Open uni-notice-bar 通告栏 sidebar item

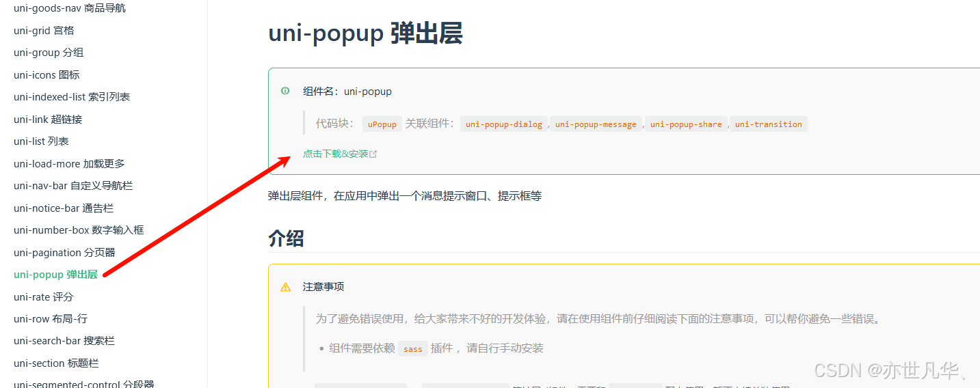click(x=64, y=208)
